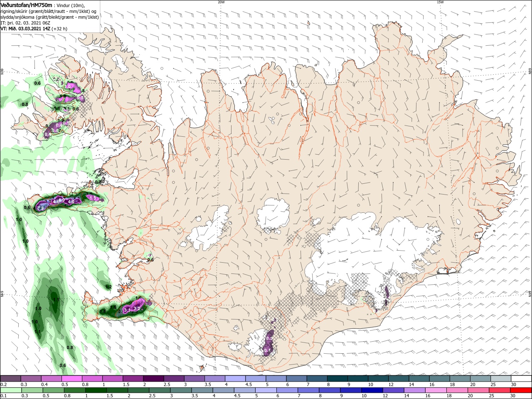Screen dimensions: 532x399
Task: Click the 'rigning/skúrir' legend description line
Action: click(x=49, y=11)
